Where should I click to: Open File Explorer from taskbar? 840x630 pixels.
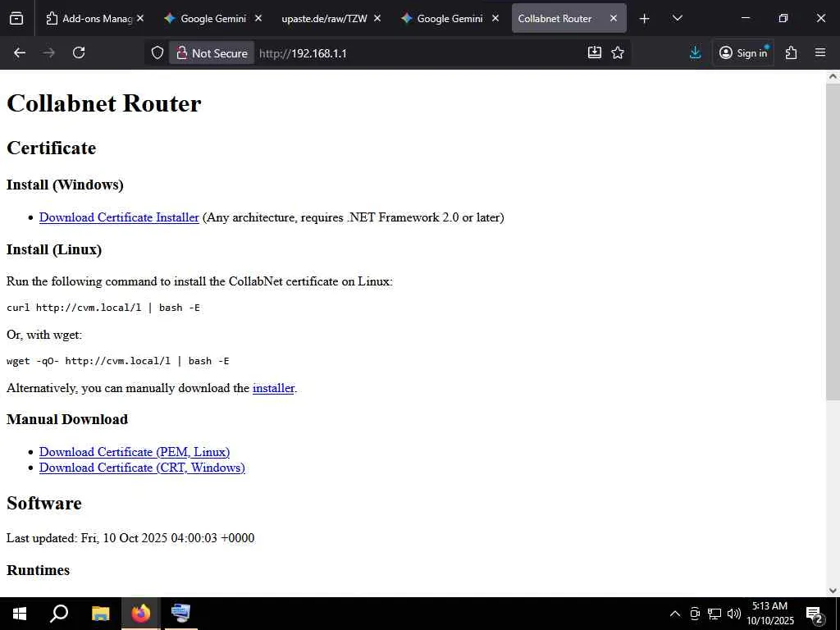click(100, 614)
